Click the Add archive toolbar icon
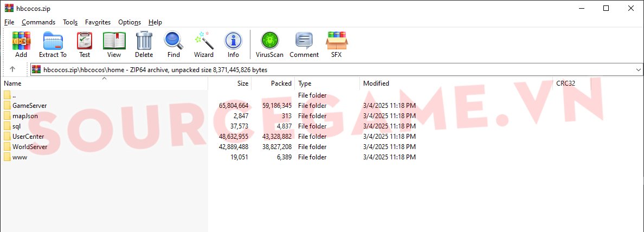 (x=21, y=44)
